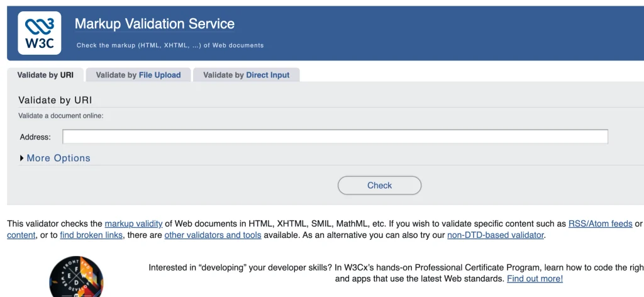The height and width of the screenshot is (297, 644).
Task: Switch to Validate by Direct Input tab
Action: [x=247, y=75]
